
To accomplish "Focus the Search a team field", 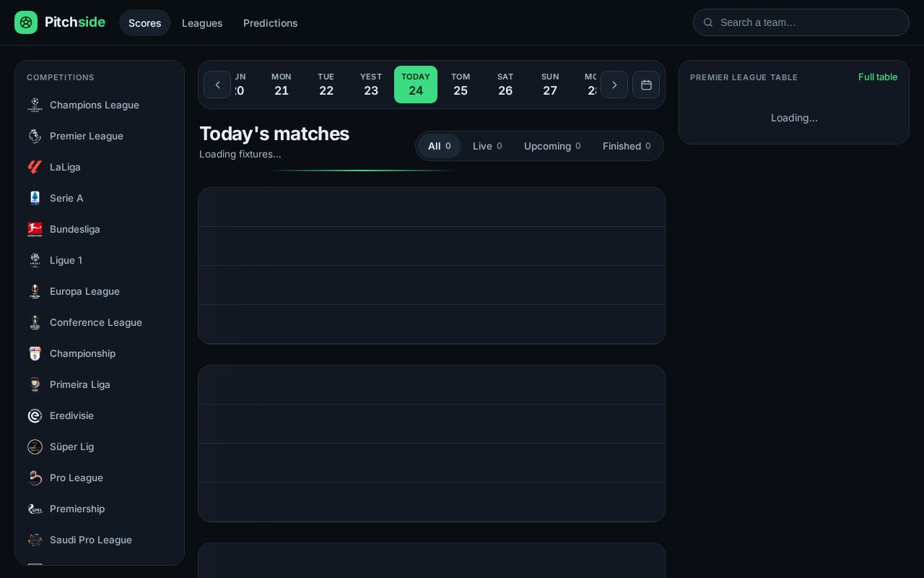I will [801, 22].
